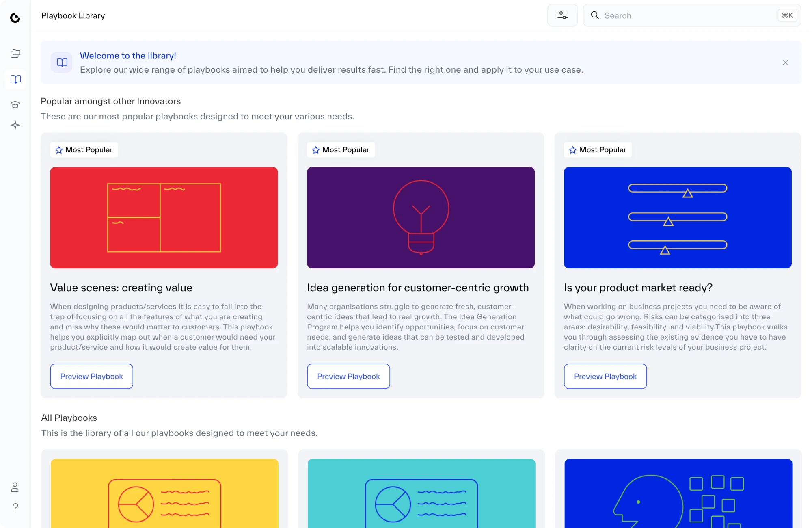The height and width of the screenshot is (528, 812).
Task: Click 'Is your product market ready?' title
Action: (638, 288)
